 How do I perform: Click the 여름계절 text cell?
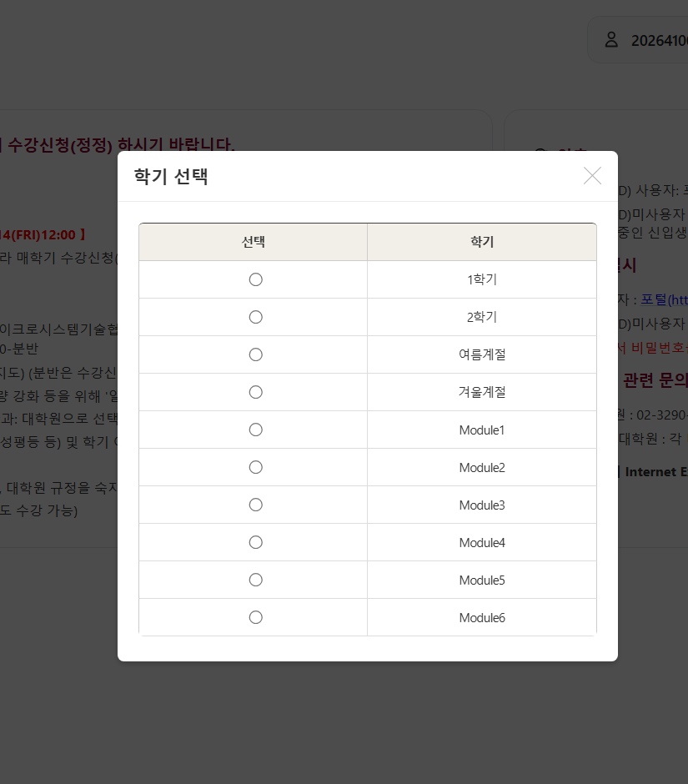coord(482,354)
